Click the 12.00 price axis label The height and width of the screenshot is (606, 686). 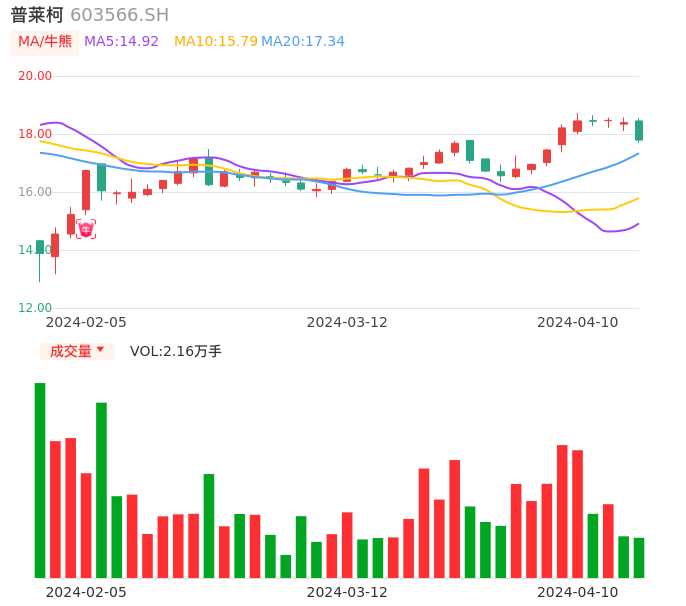point(36,308)
